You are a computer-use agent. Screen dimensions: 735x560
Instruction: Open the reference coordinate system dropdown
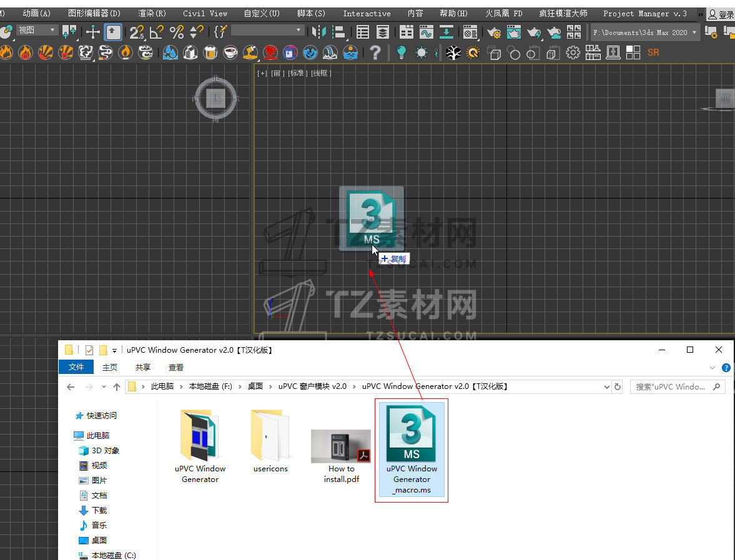37,31
